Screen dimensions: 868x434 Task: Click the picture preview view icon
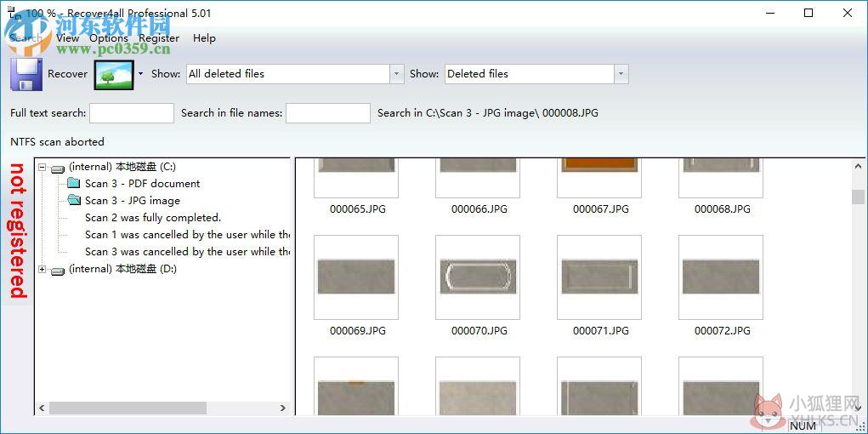(114, 74)
